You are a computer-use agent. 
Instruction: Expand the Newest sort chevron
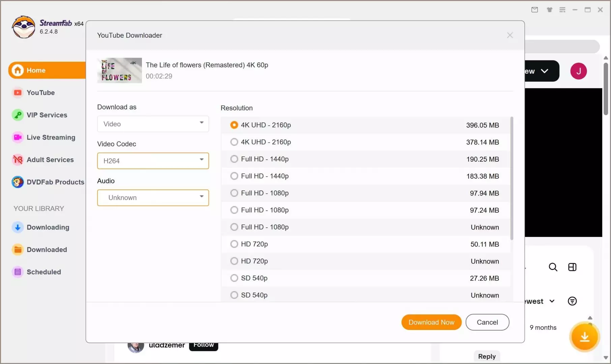[552, 301]
